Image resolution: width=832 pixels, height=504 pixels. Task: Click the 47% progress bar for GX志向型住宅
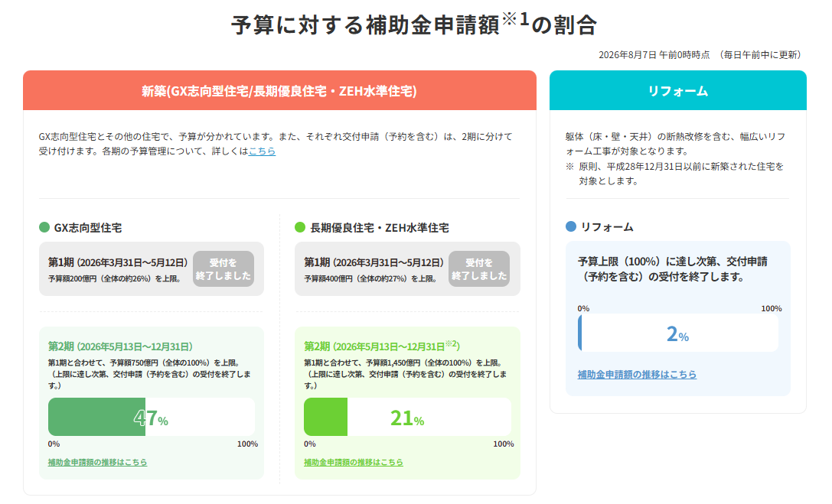pos(152,417)
